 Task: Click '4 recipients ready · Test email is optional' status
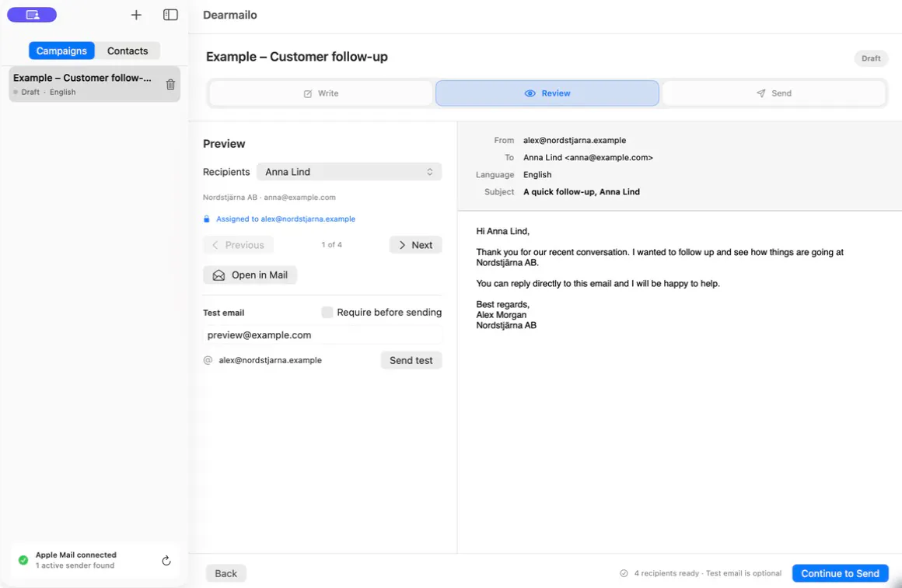pos(708,573)
